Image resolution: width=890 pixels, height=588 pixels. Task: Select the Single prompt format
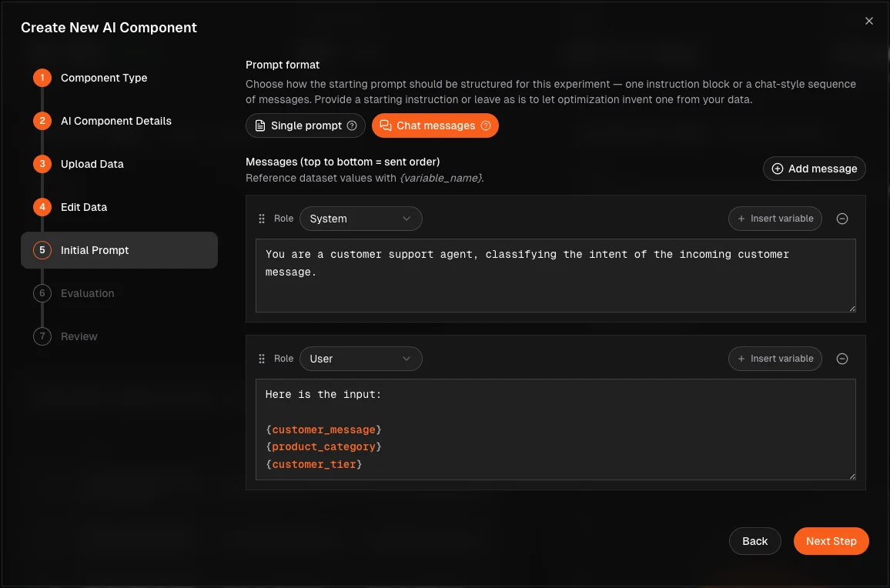pos(306,125)
